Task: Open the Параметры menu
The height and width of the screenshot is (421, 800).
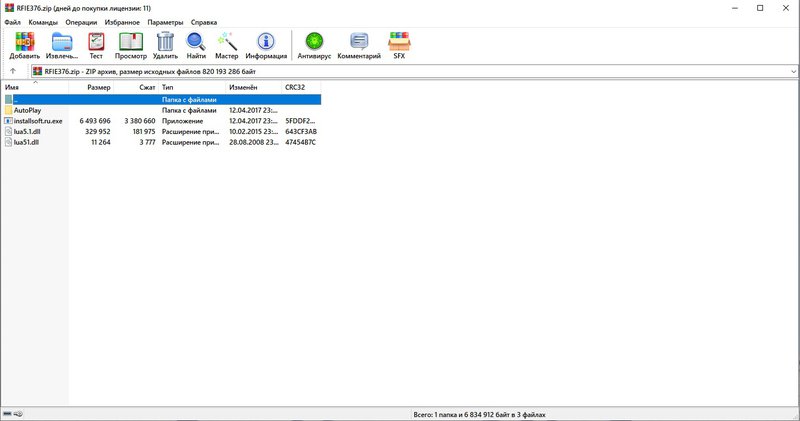Action: point(165,22)
